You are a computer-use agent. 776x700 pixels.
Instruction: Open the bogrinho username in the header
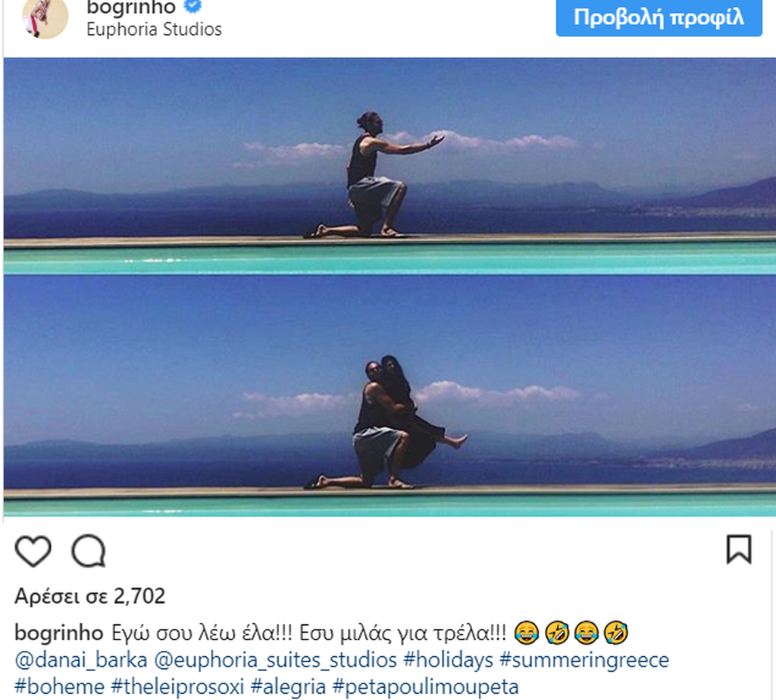[131, 8]
